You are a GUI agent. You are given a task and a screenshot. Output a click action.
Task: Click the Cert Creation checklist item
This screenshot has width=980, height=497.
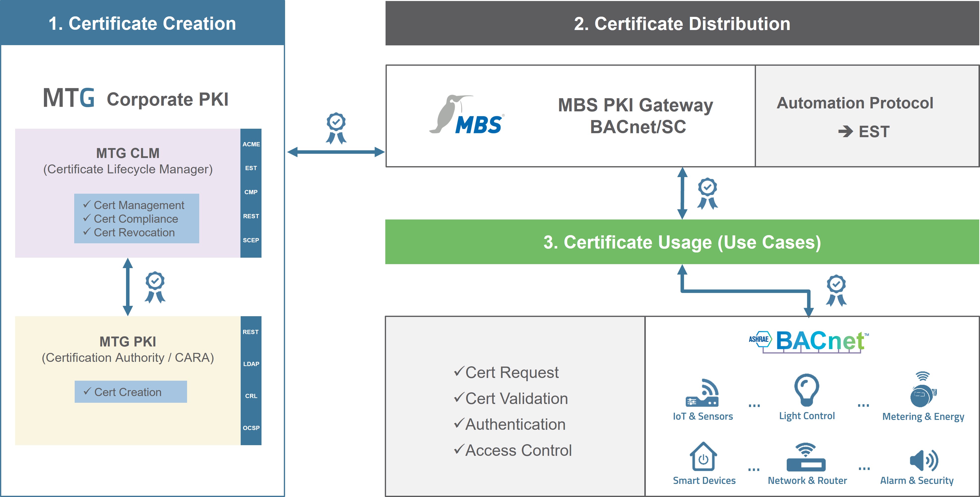pos(123,392)
